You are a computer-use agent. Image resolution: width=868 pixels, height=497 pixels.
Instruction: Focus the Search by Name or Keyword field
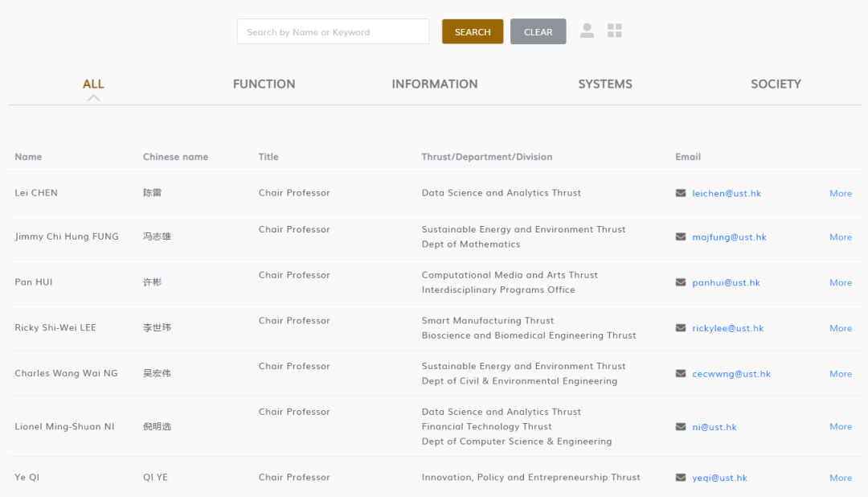(x=334, y=31)
